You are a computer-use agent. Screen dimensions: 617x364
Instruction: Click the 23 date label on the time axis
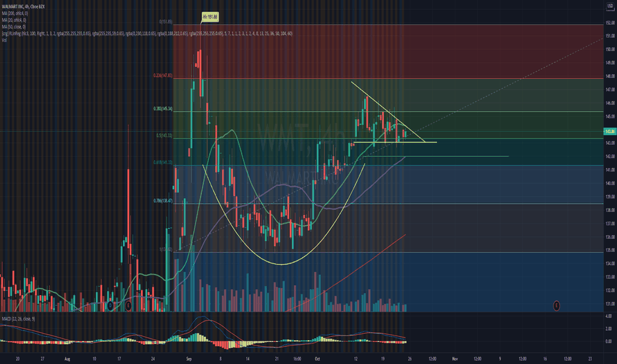[x=590, y=359]
